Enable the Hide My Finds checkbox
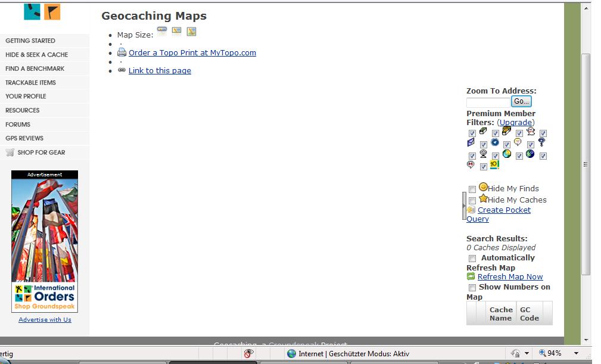 pos(472,189)
